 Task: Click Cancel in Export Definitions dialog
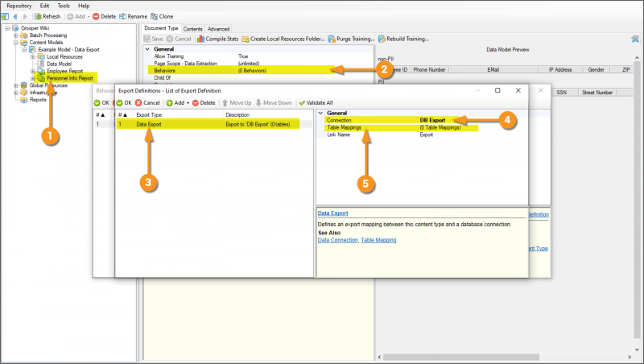pyautogui.click(x=147, y=103)
